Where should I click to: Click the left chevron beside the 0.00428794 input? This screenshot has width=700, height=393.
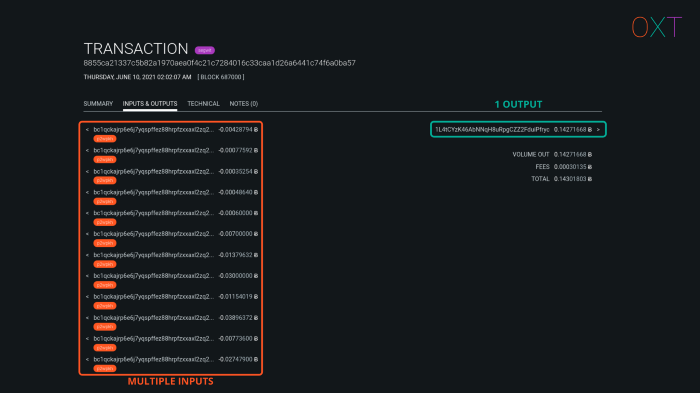point(87,130)
